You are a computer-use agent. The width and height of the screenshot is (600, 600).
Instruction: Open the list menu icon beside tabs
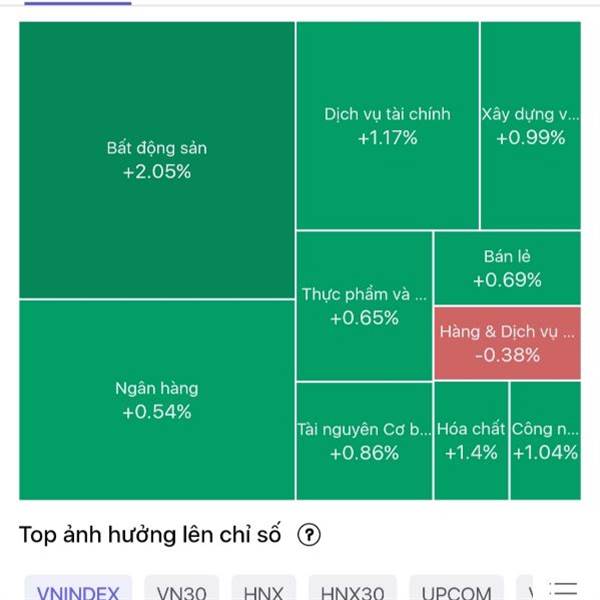coord(563,591)
